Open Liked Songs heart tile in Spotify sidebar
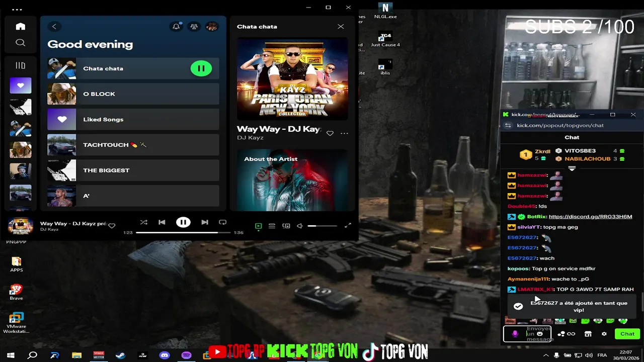Screen dimensions: 644x362 point(21,85)
